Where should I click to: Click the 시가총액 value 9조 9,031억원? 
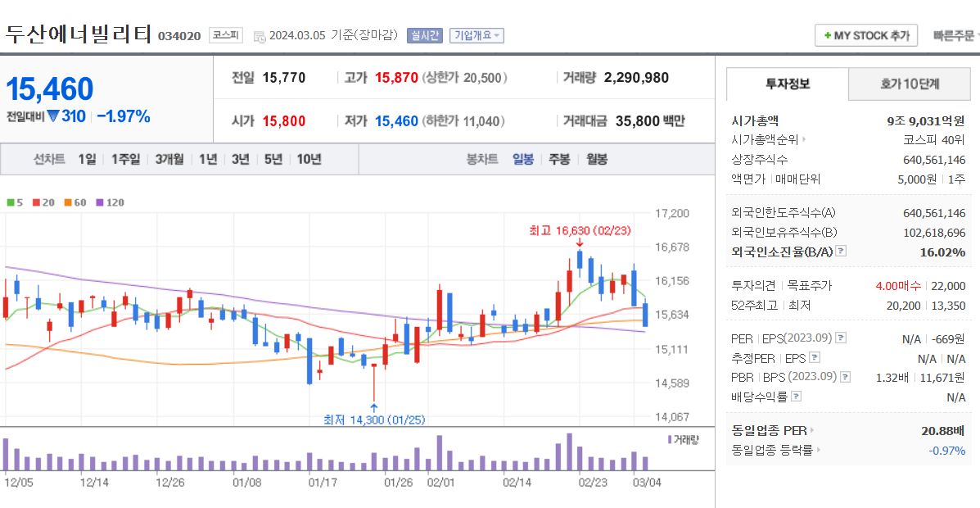click(x=925, y=120)
